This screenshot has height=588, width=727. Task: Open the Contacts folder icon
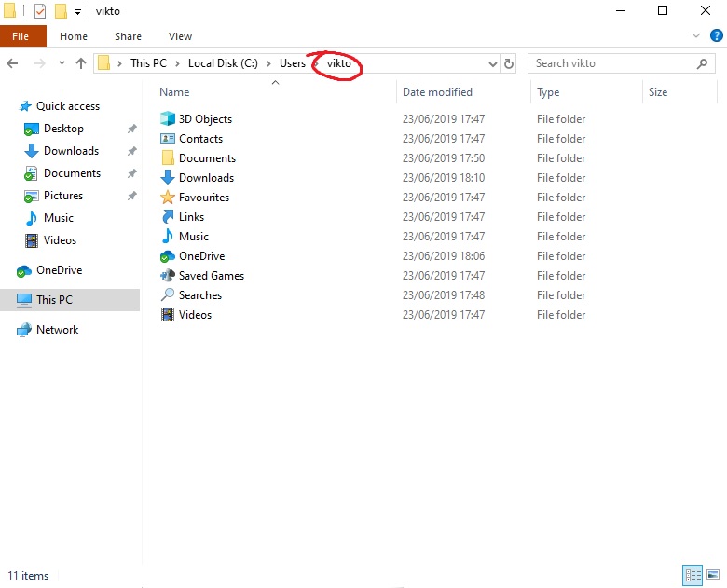tap(168, 138)
